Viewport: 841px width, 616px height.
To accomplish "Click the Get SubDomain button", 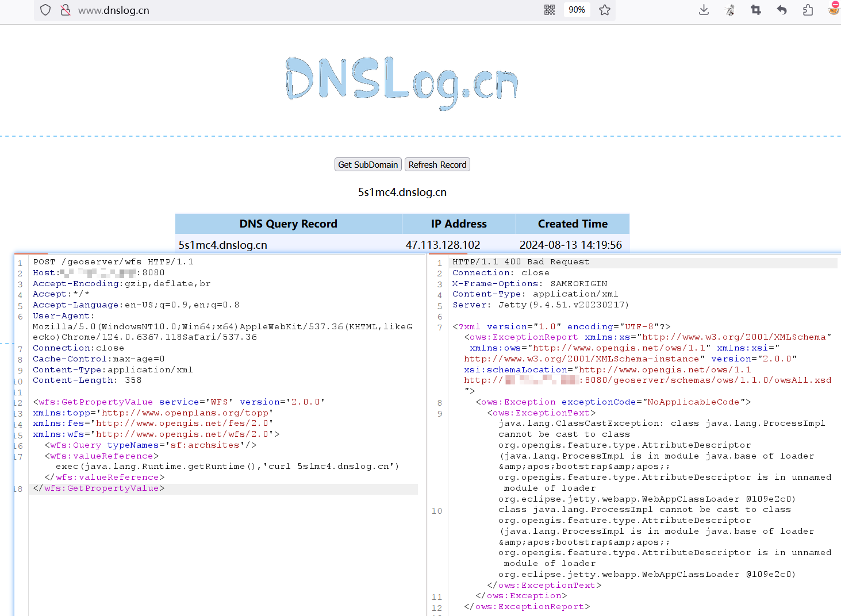I will point(368,164).
